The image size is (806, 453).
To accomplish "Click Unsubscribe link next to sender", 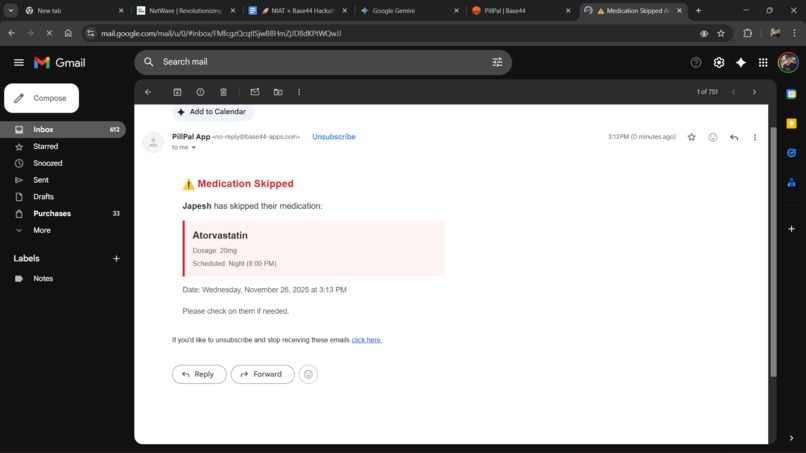I will [x=334, y=137].
